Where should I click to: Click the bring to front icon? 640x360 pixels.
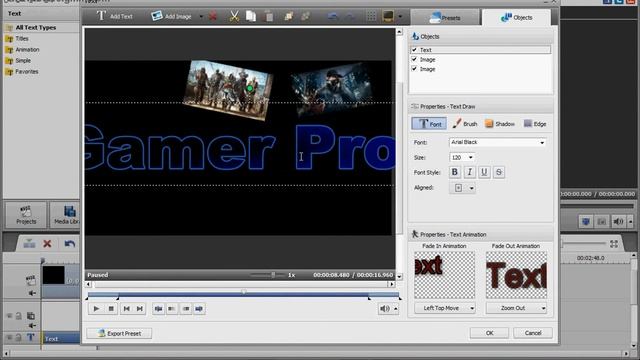point(289,16)
